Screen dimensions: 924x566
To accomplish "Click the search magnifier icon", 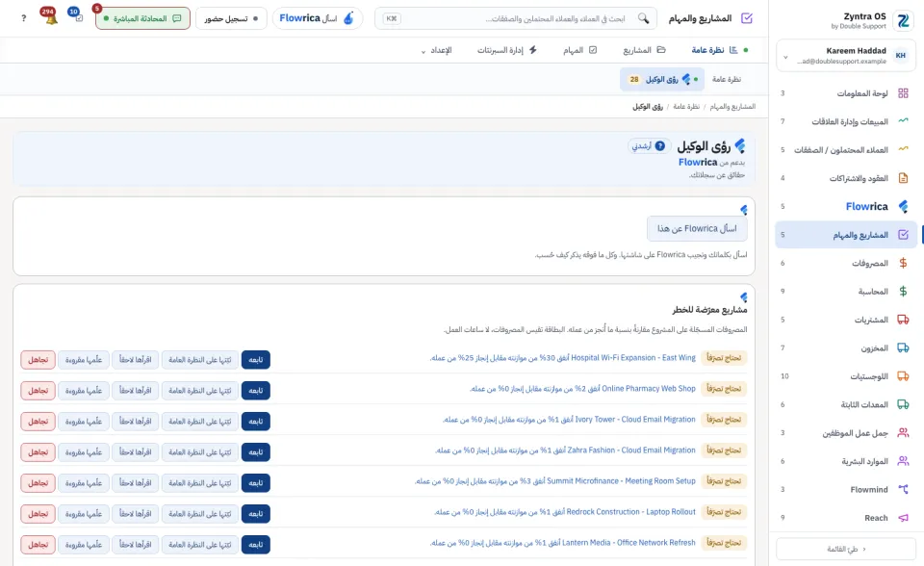I will coord(644,18).
